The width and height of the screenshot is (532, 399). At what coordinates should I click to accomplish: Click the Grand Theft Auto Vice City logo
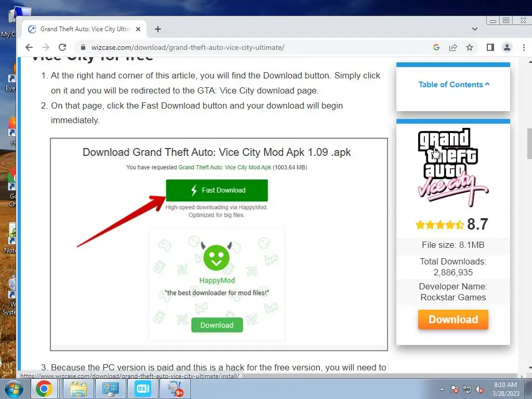coord(453,167)
